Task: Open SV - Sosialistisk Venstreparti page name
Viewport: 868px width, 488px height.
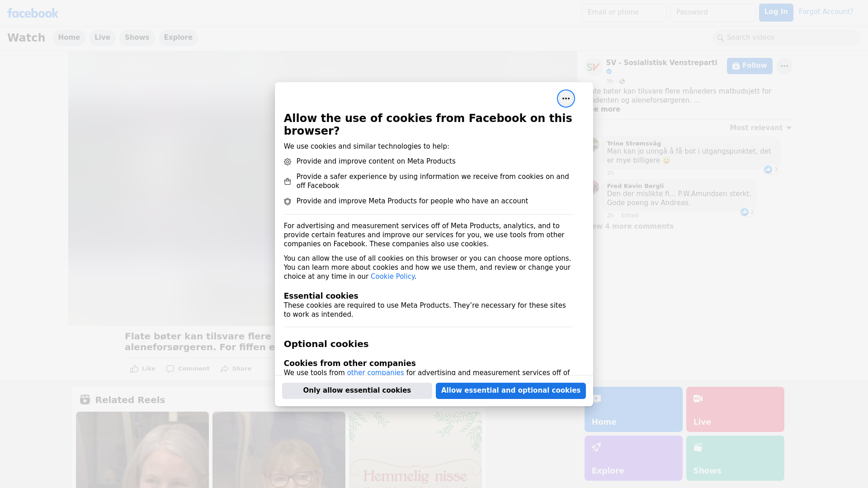Action: pos(661,63)
